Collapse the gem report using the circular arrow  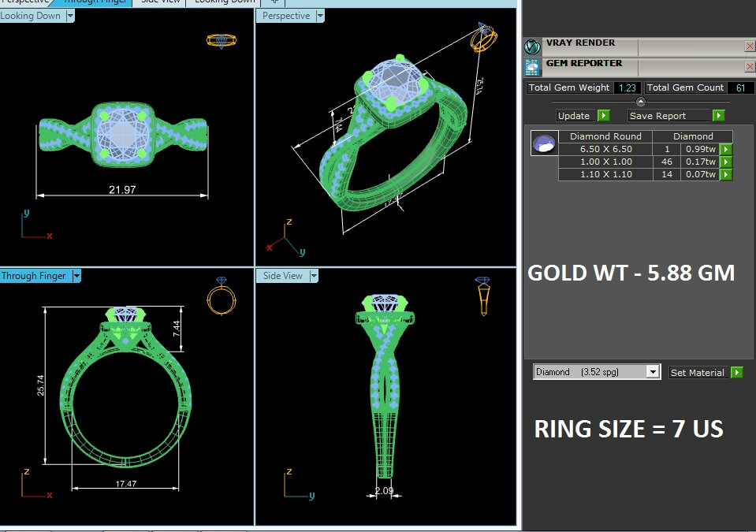tap(641, 102)
